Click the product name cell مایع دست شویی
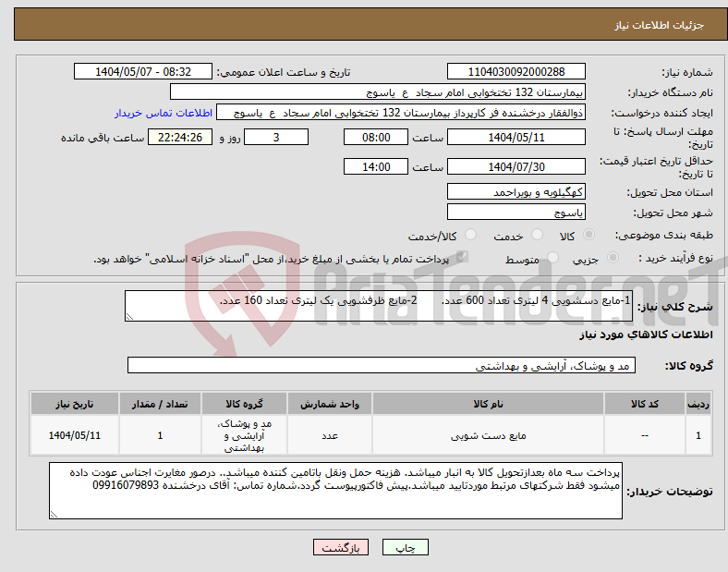Image resolution: width=728 pixels, height=572 pixels. (x=488, y=435)
